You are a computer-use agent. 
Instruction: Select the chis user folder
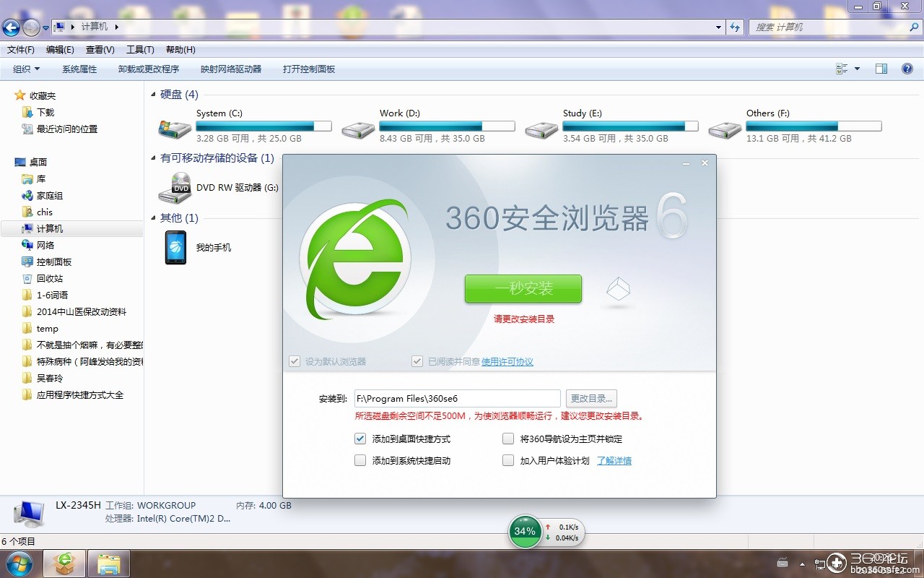(45, 212)
